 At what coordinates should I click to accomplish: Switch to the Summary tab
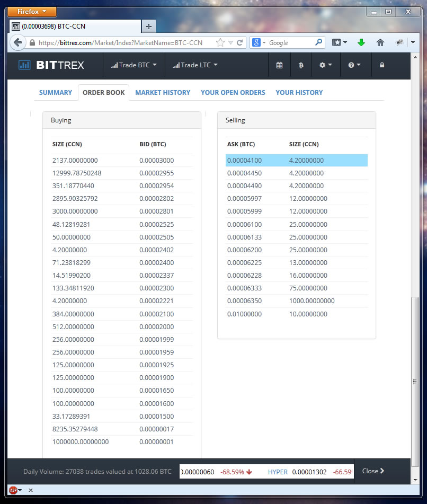56,93
